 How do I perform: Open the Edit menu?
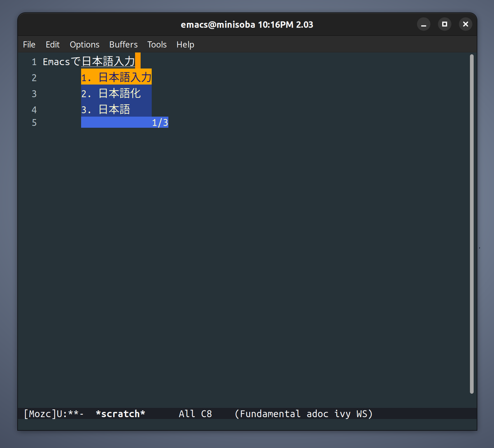click(x=53, y=44)
